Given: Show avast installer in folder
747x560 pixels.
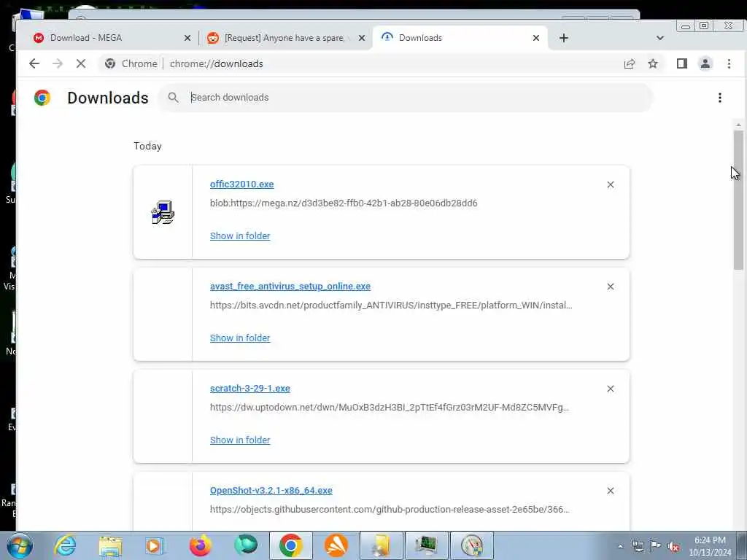Looking at the screenshot, I should coord(240,338).
